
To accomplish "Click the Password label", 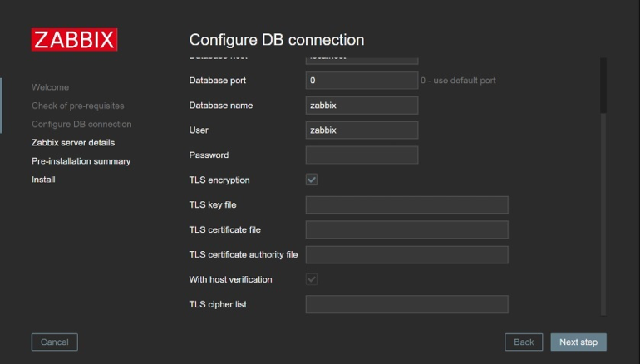I will pos(209,155).
